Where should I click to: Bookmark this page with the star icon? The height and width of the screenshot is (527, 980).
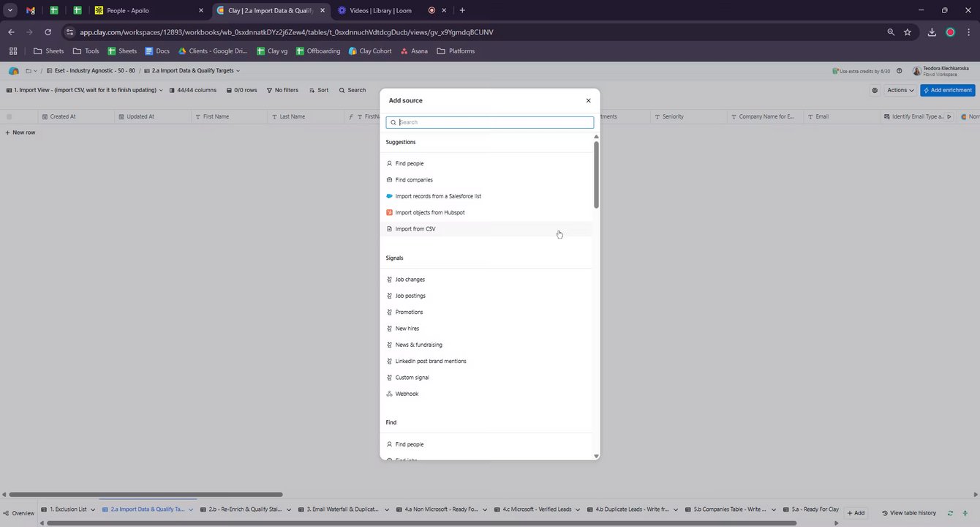click(908, 32)
